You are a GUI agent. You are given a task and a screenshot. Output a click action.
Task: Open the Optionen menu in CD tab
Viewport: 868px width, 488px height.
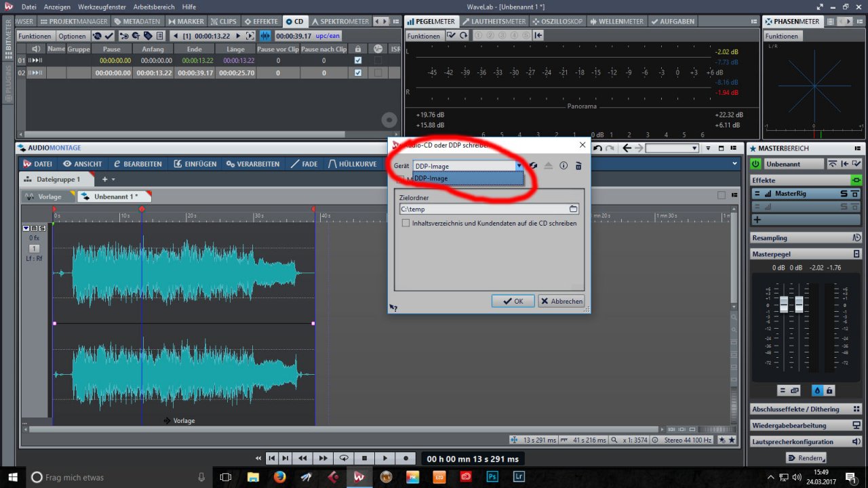[x=72, y=36]
